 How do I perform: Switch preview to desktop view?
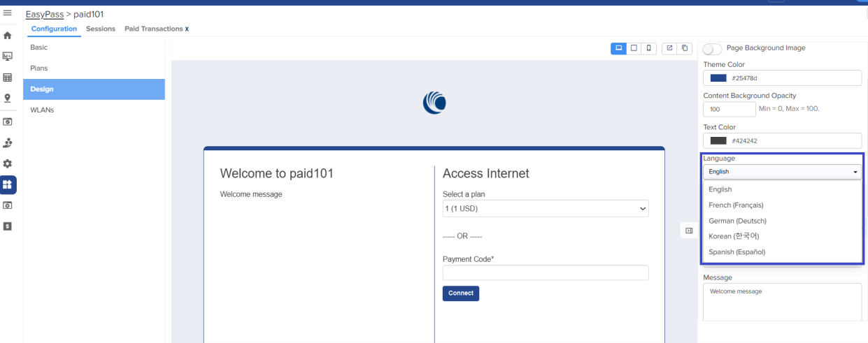point(618,48)
